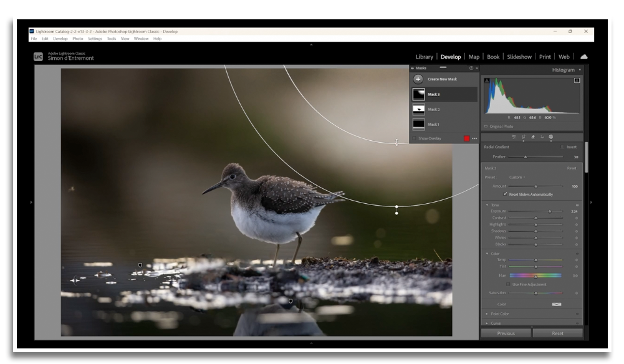Click the cloud sync status icon
The height and width of the screenshot is (364, 624).
(x=584, y=57)
